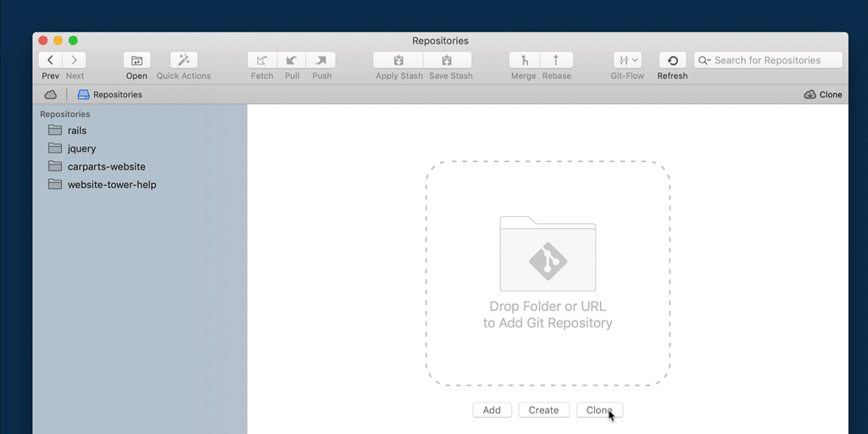868x434 pixels.
Task: Click the Rebase toolbar icon
Action: pos(556,60)
